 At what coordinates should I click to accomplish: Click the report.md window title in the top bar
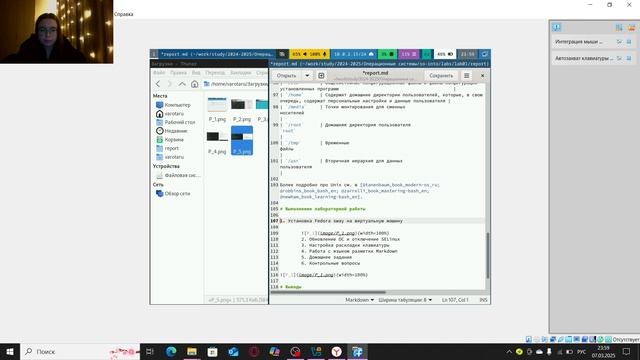point(217,54)
